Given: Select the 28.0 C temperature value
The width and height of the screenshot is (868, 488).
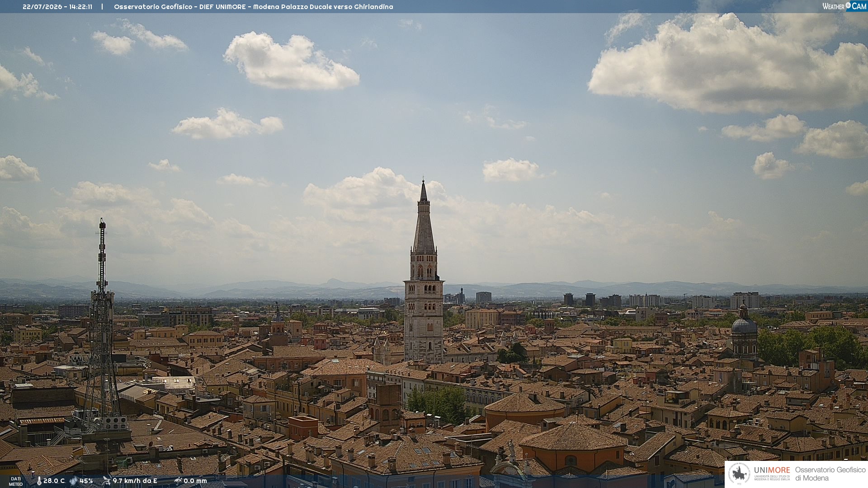Looking at the screenshot, I should [54, 481].
